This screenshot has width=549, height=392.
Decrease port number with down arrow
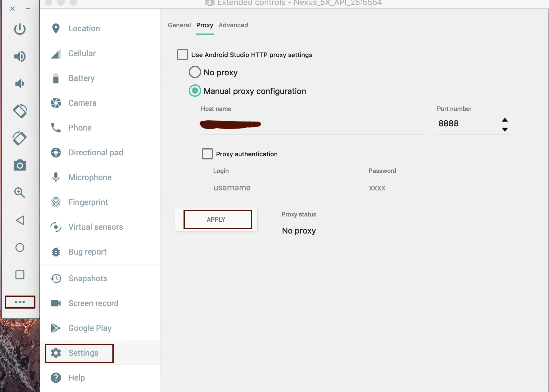click(x=505, y=129)
